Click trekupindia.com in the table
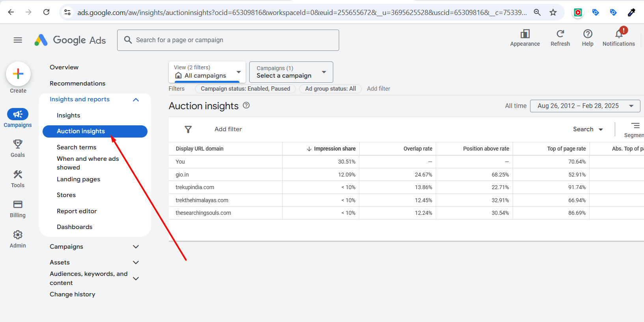644x322 pixels. click(195, 187)
